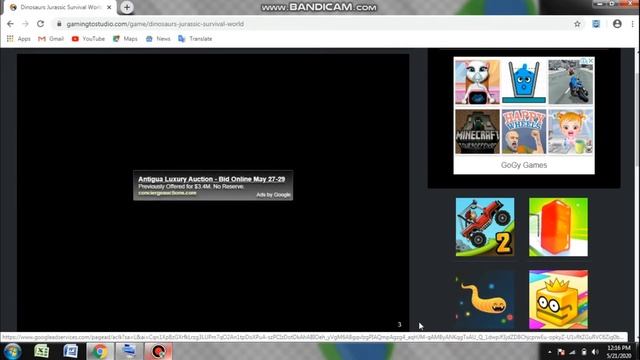This screenshot has height=360, width=640.
Task: Open the Maps bookmark
Action: tap(125, 39)
